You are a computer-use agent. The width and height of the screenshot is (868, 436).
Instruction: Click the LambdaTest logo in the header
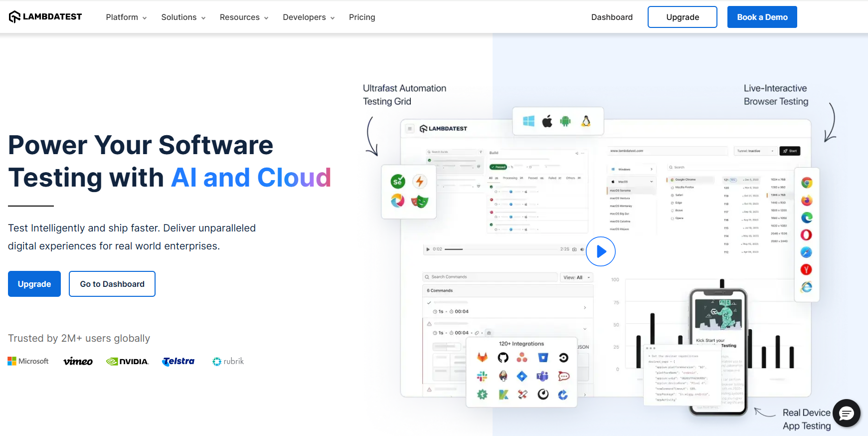click(x=45, y=17)
